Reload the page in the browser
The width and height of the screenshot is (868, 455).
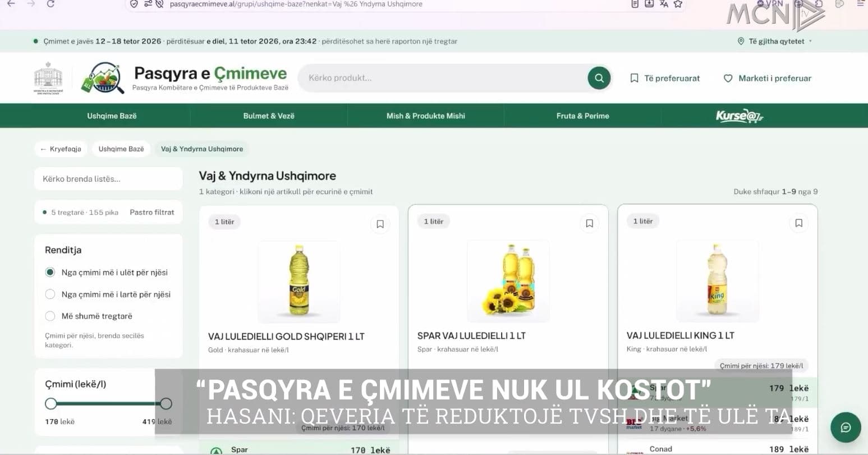click(x=50, y=4)
